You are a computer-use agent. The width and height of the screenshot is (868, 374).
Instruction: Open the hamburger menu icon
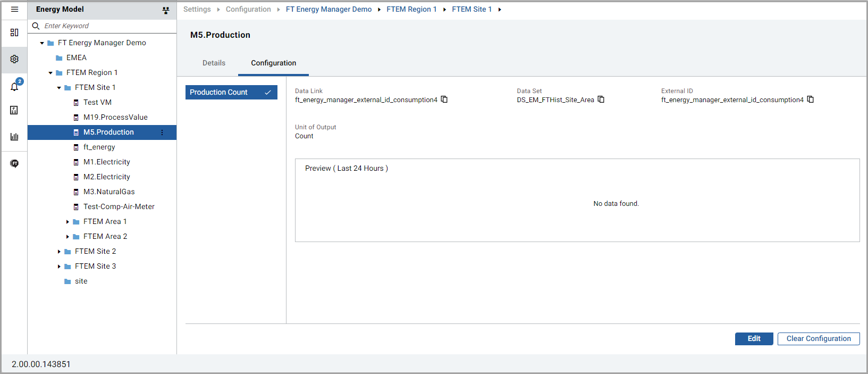14,9
